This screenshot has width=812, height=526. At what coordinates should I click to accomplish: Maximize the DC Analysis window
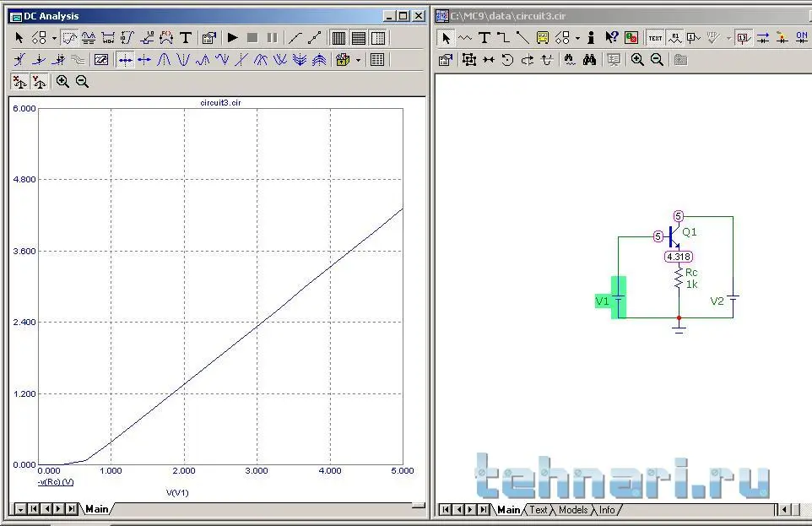point(403,16)
